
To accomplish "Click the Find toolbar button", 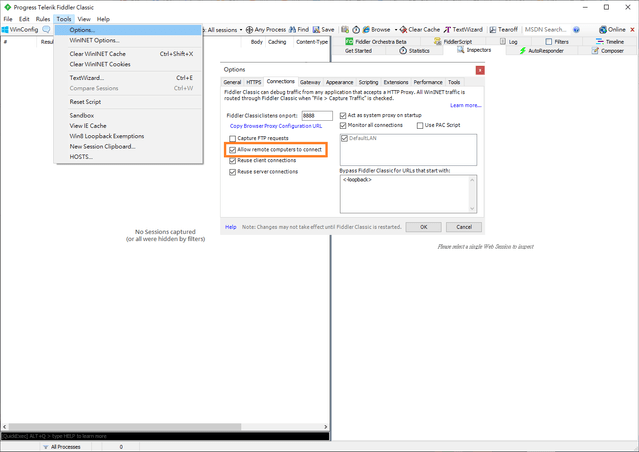I will pyautogui.click(x=297, y=30).
